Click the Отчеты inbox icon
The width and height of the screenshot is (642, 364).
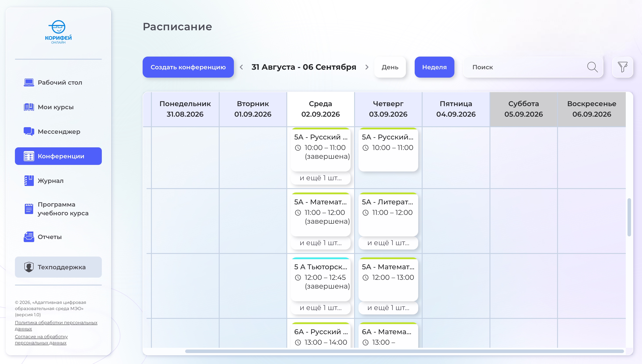point(29,237)
